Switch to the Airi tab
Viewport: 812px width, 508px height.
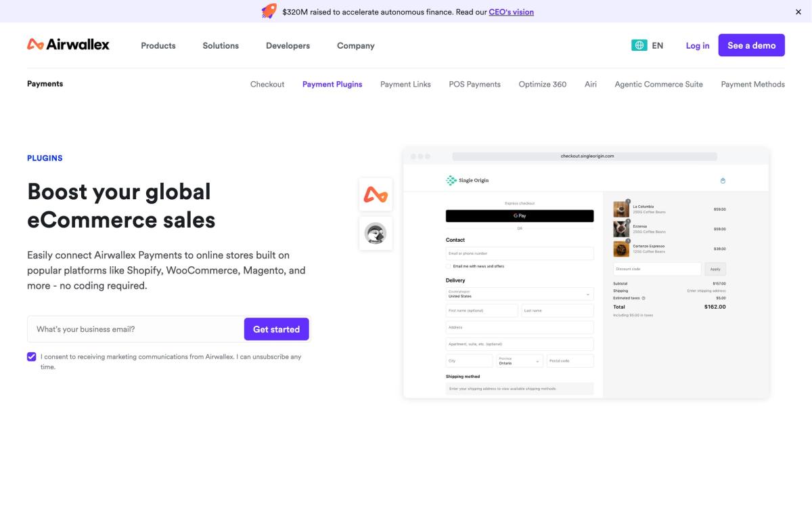pyautogui.click(x=591, y=85)
